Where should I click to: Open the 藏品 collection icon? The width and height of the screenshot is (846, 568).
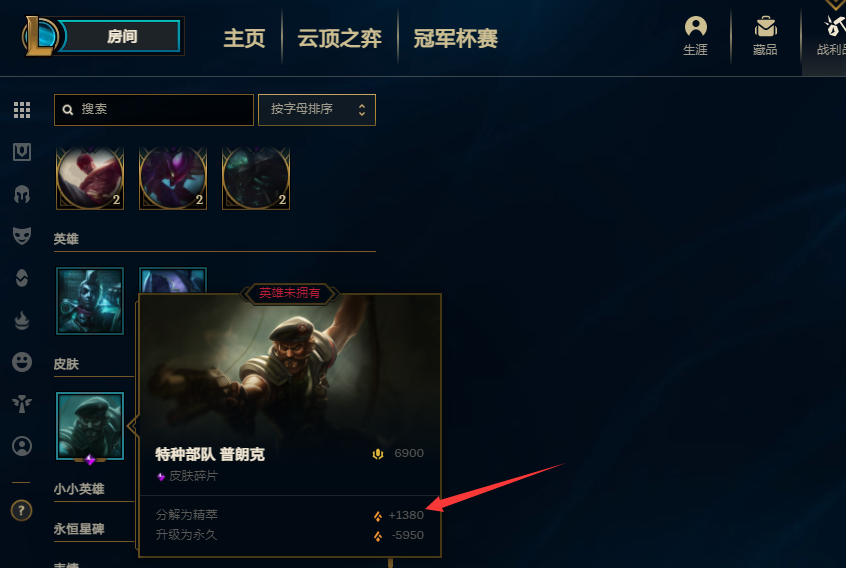765,36
